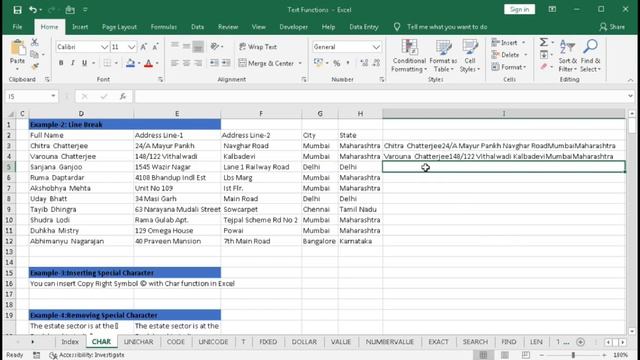Click Decrease Indent icon
This screenshot has height=360, width=640.
[x=214, y=63]
